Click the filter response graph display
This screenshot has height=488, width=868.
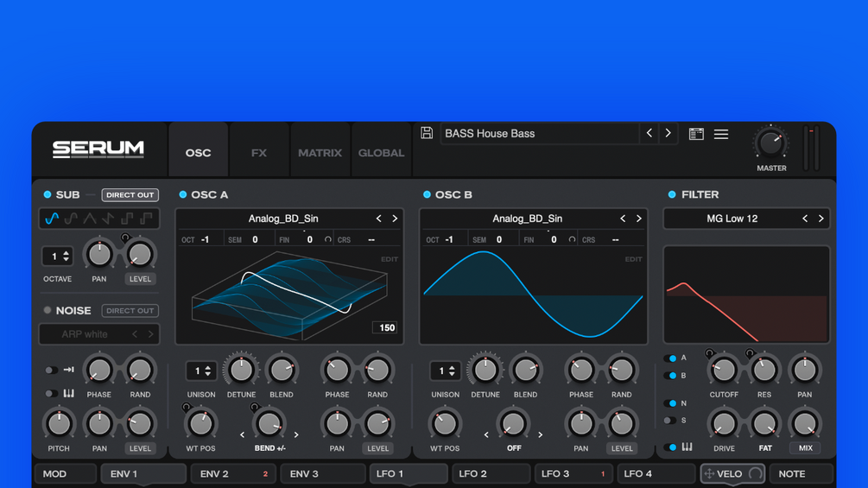tap(746, 295)
